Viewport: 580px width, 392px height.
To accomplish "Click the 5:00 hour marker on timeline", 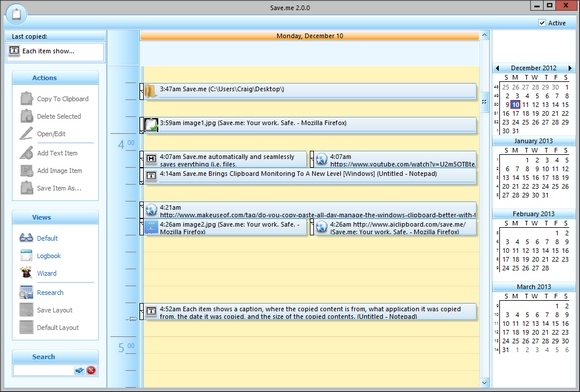I will point(126,347).
